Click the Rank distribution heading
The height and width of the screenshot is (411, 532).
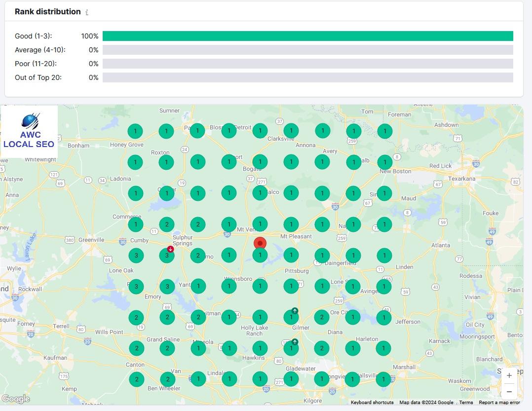point(48,11)
